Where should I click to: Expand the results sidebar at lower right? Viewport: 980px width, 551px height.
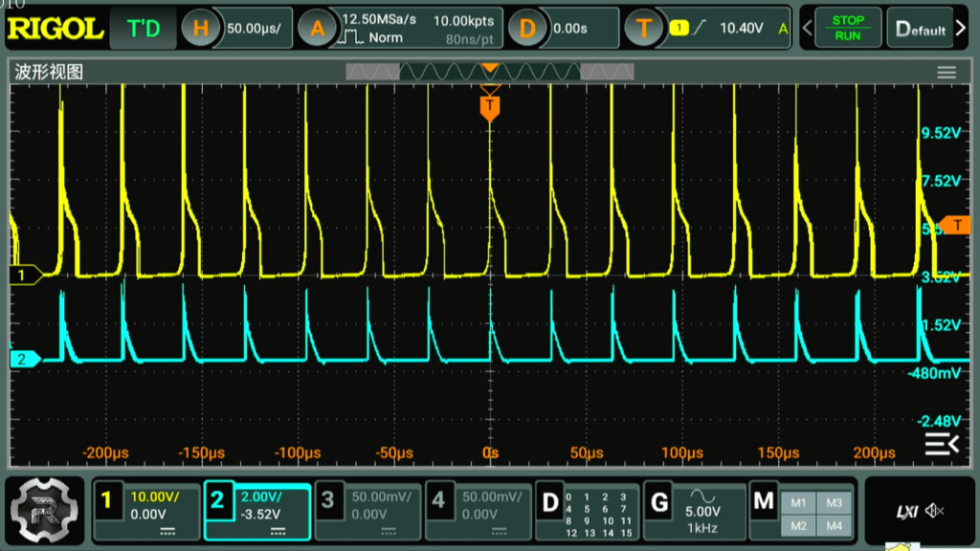click(x=941, y=443)
